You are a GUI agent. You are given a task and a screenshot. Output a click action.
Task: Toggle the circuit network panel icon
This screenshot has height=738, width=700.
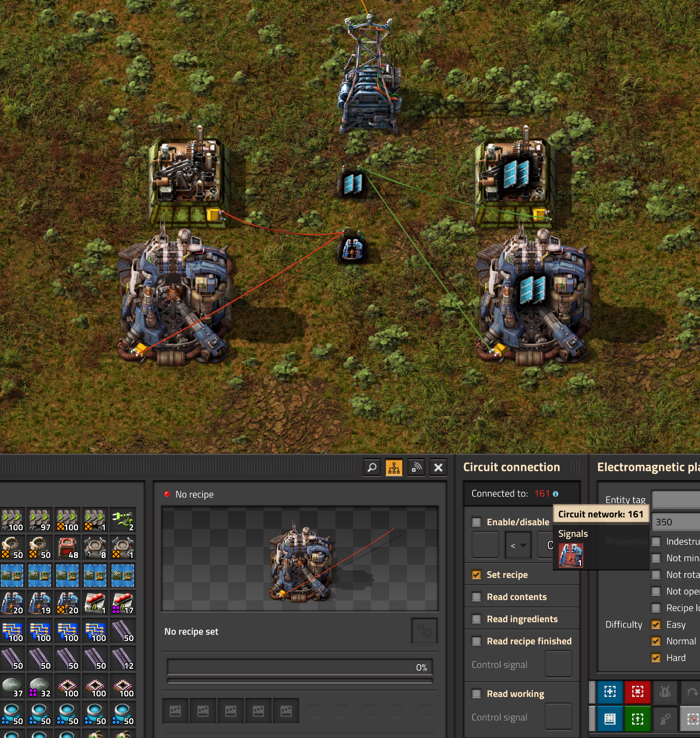click(394, 468)
